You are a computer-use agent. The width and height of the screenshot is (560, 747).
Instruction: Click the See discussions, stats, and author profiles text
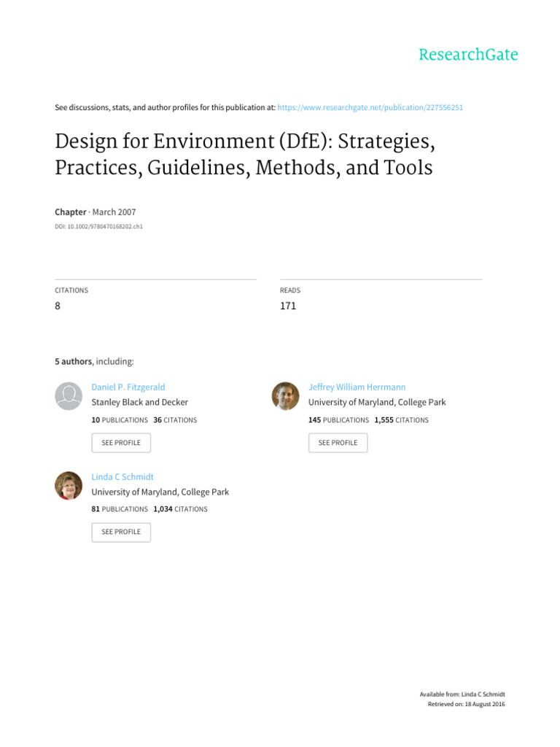166,108
